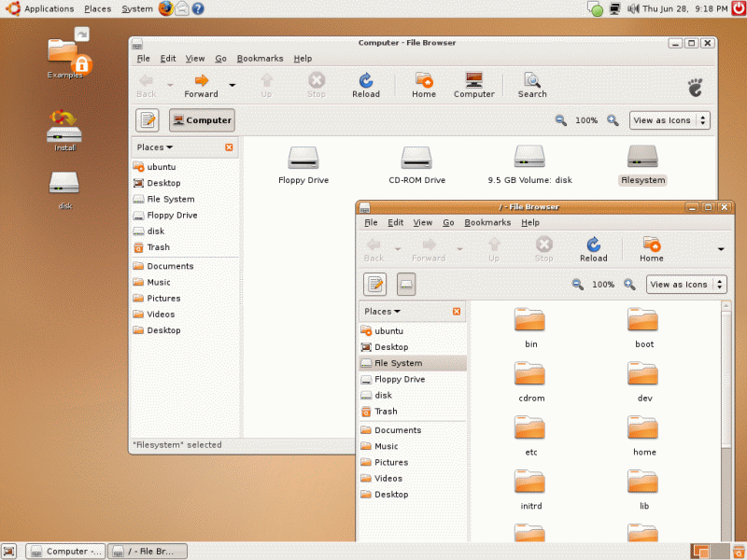
Task: Select the etc folder
Action: [530, 436]
